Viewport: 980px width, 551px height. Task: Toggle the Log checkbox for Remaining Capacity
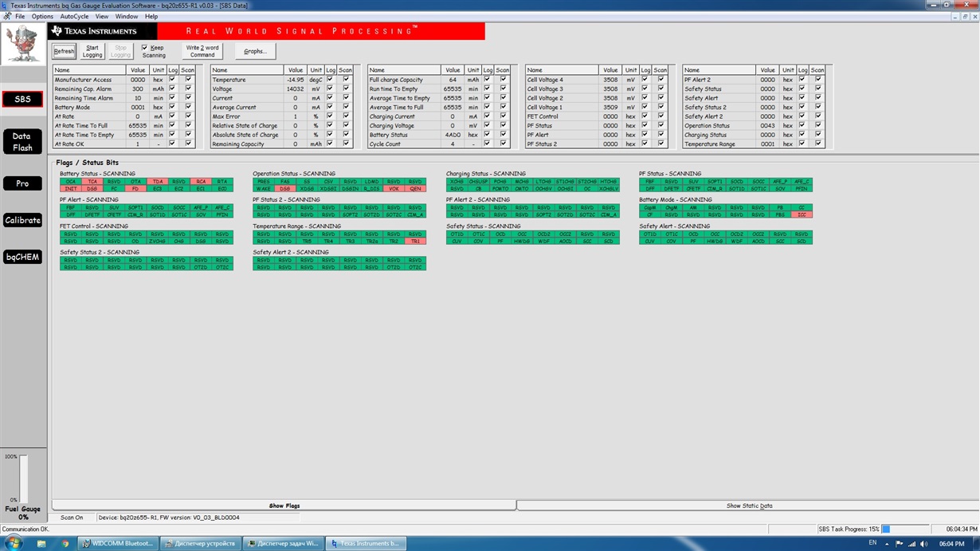coord(330,144)
